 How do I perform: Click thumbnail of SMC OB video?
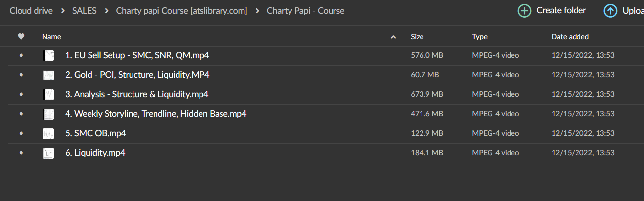click(x=48, y=134)
